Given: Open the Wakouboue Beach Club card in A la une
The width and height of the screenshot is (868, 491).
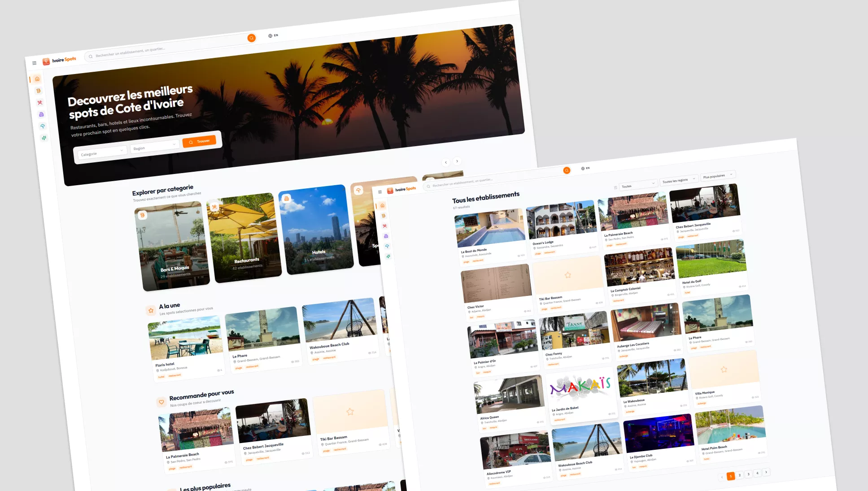Looking at the screenshot, I should [x=340, y=330].
